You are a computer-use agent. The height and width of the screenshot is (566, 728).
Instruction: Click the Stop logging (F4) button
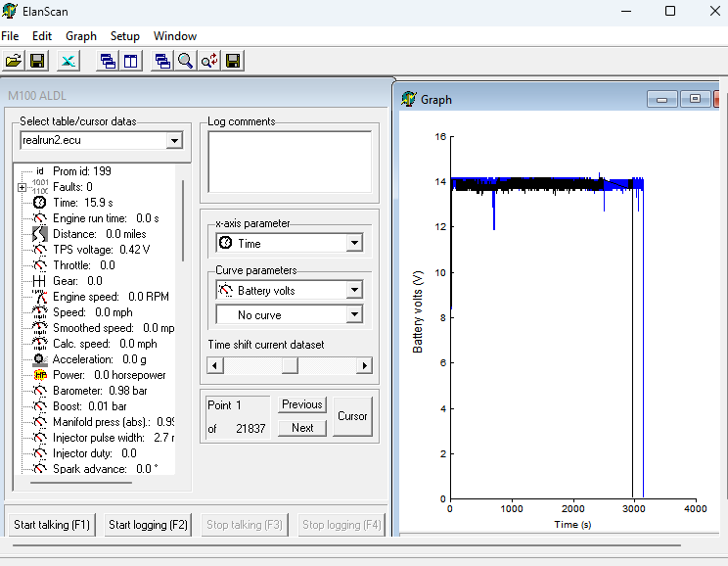(341, 525)
